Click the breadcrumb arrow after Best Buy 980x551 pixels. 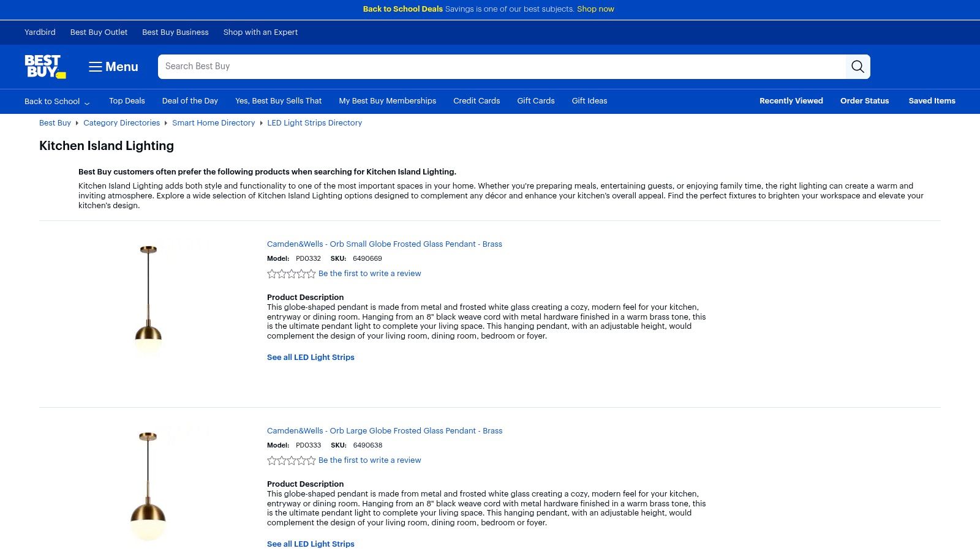point(77,123)
